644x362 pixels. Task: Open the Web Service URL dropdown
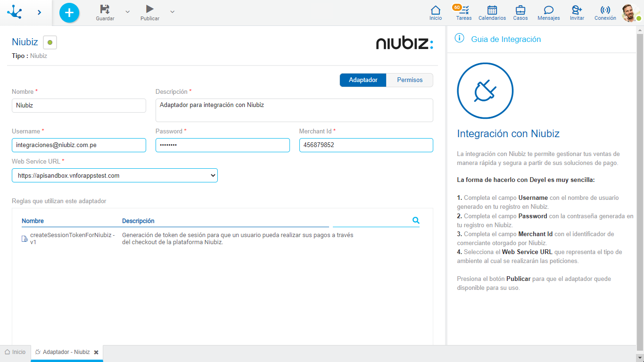(x=115, y=175)
